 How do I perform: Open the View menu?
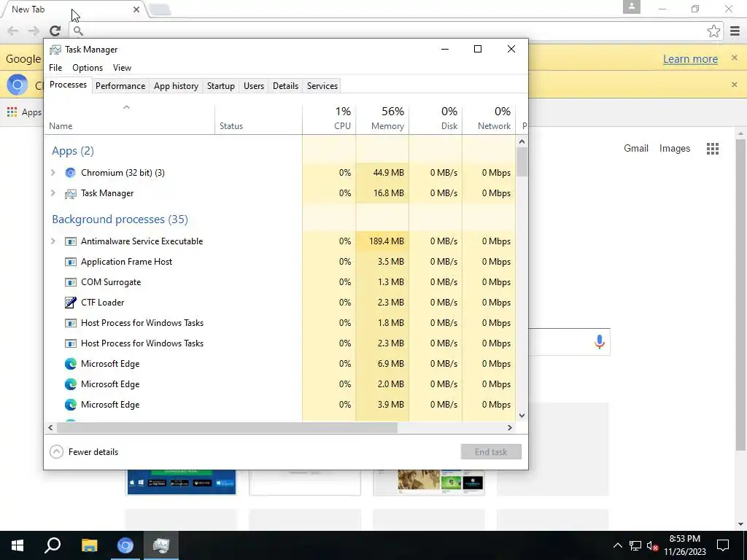[122, 68]
